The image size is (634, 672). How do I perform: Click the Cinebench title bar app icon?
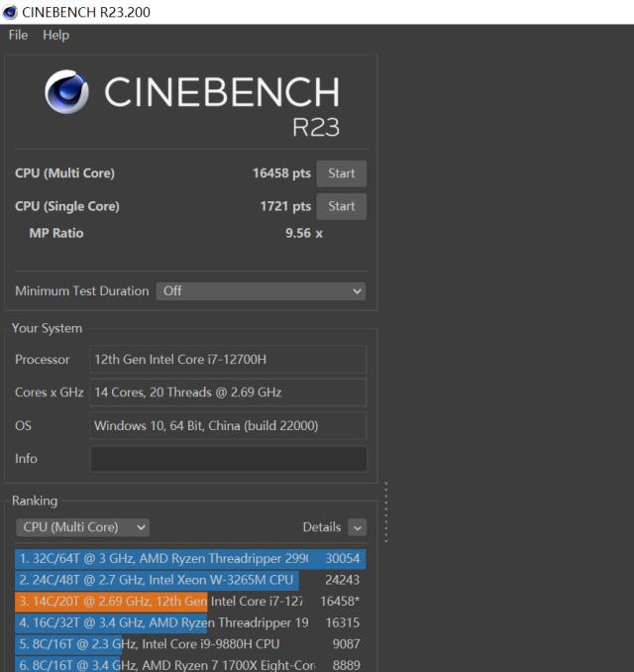click(10, 11)
